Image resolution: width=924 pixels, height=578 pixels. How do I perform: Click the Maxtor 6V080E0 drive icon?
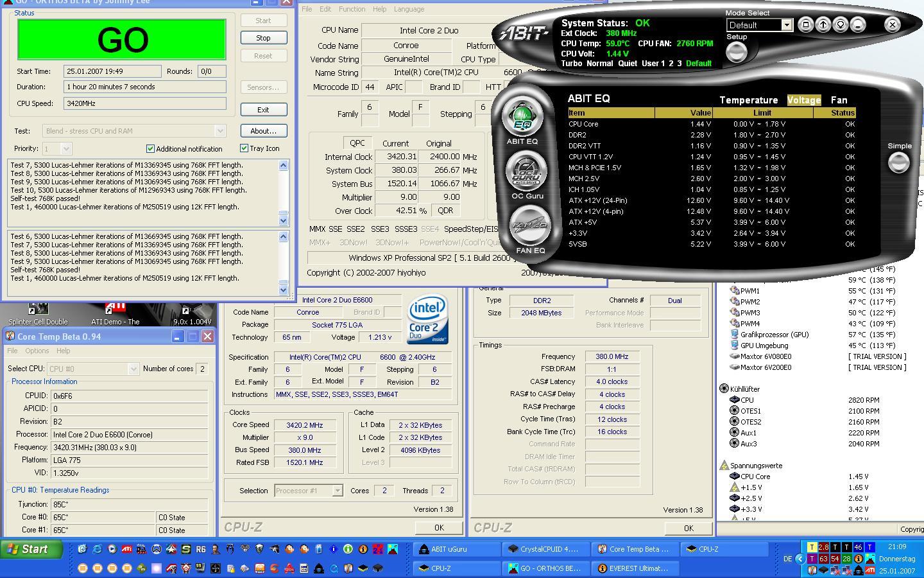(x=735, y=356)
